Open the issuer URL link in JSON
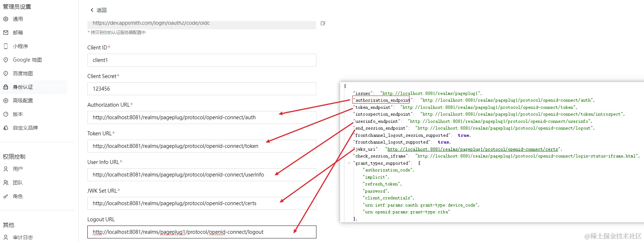The height and width of the screenshot is (242, 644). point(431,93)
